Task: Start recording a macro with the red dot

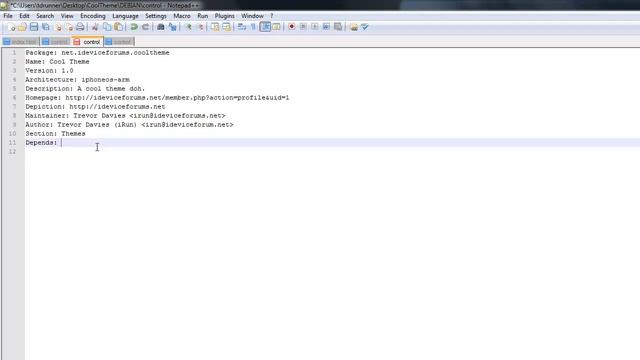Action: pos(292,27)
